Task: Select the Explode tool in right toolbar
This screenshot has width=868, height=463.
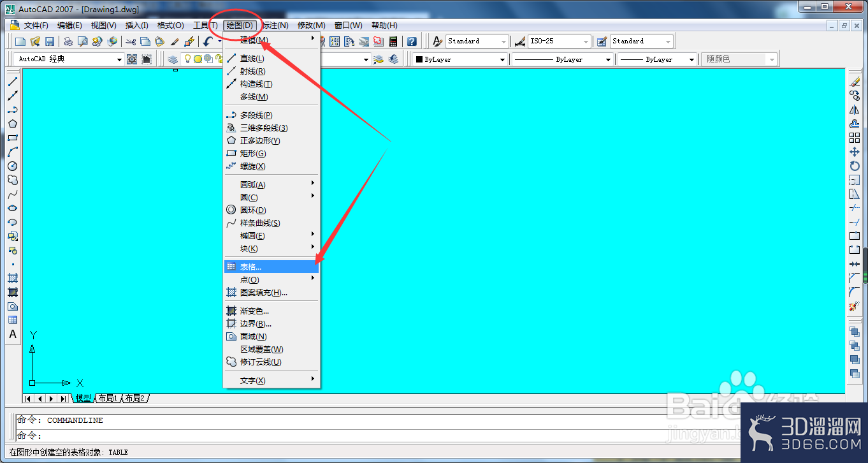Action: [855, 306]
